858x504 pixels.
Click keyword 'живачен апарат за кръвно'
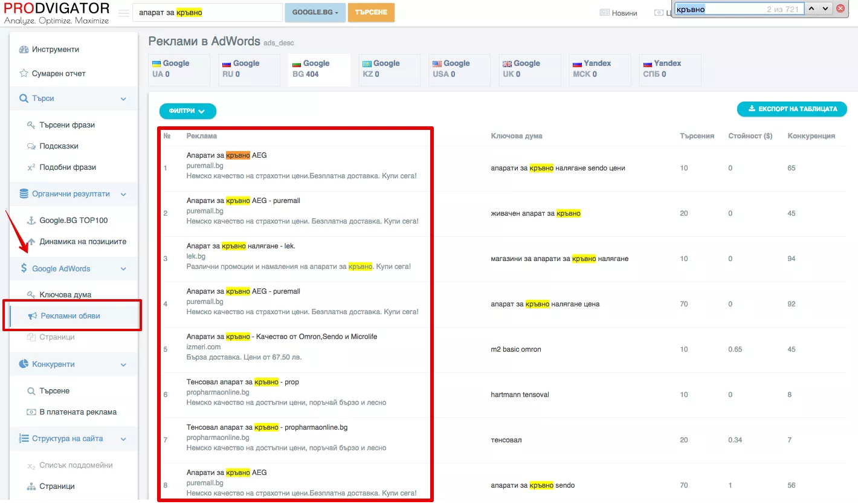pos(536,213)
